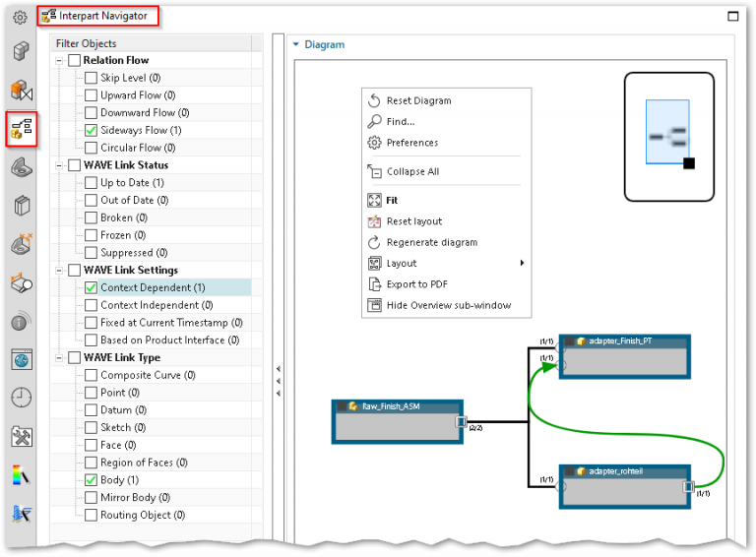The height and width of the screenshot is (557, 756).
Task: Click the part icon on adapter_Finish_PT node
Action: click(582, 342)
